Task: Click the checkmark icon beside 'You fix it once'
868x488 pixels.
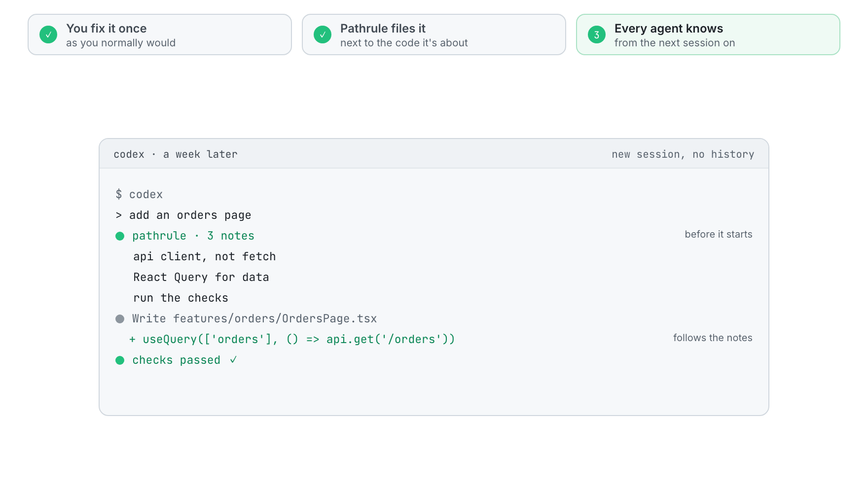Action: pos(48,35)
